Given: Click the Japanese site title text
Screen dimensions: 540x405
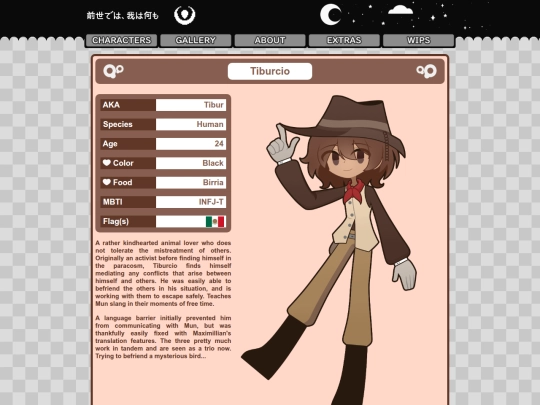Looking at the screenshot, I should tap(123, 15).
